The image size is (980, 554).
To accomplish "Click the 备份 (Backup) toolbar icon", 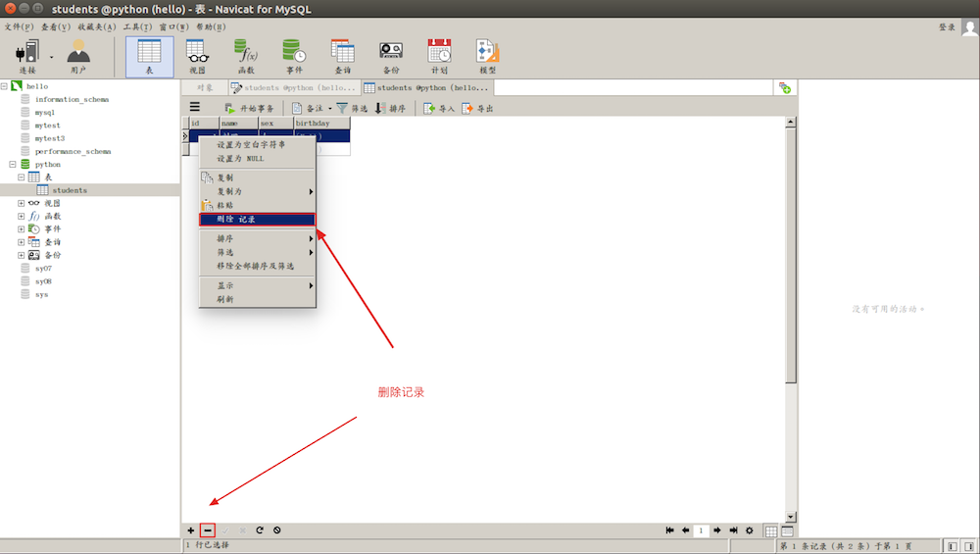I will (x=391, y=56).
